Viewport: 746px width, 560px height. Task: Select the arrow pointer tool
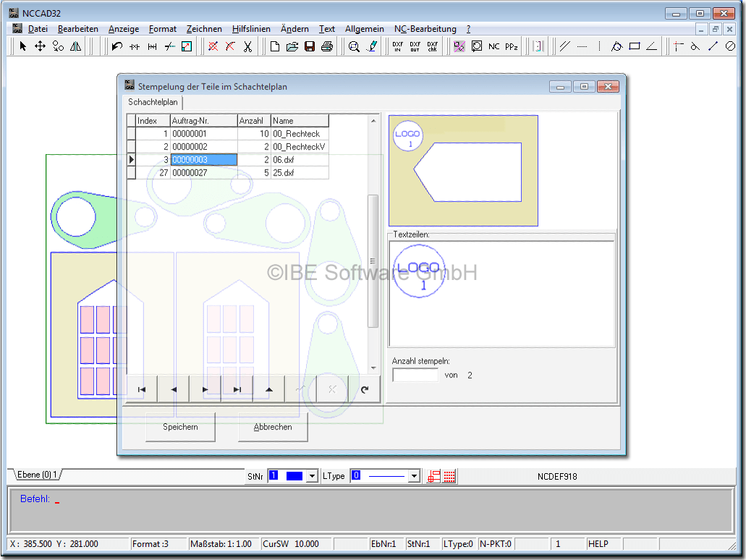coord(22,46)
